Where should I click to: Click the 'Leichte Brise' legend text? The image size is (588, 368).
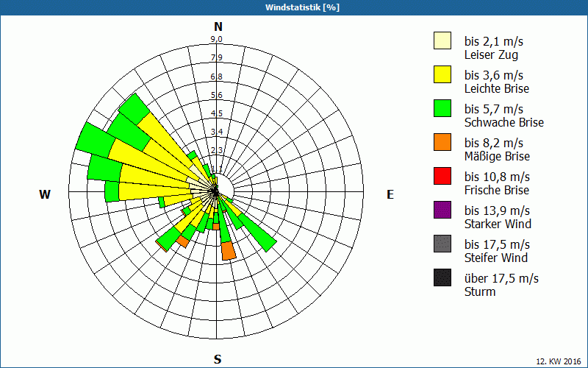[497, 88]
